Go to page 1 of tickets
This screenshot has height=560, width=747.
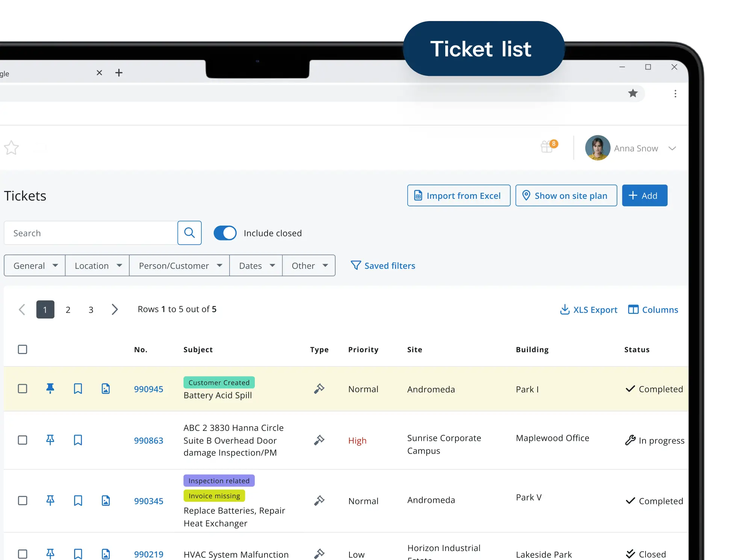click(45, 309)
